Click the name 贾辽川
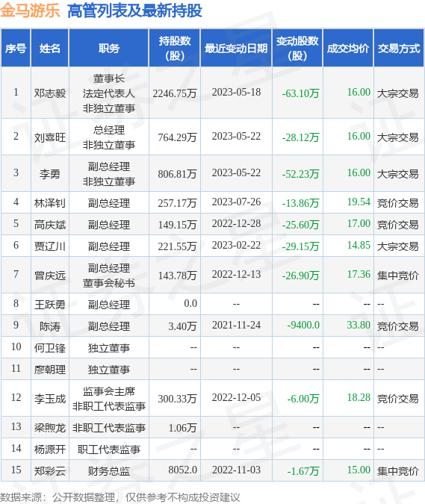This screenshot has width=425, height=504. click(50, 246)
